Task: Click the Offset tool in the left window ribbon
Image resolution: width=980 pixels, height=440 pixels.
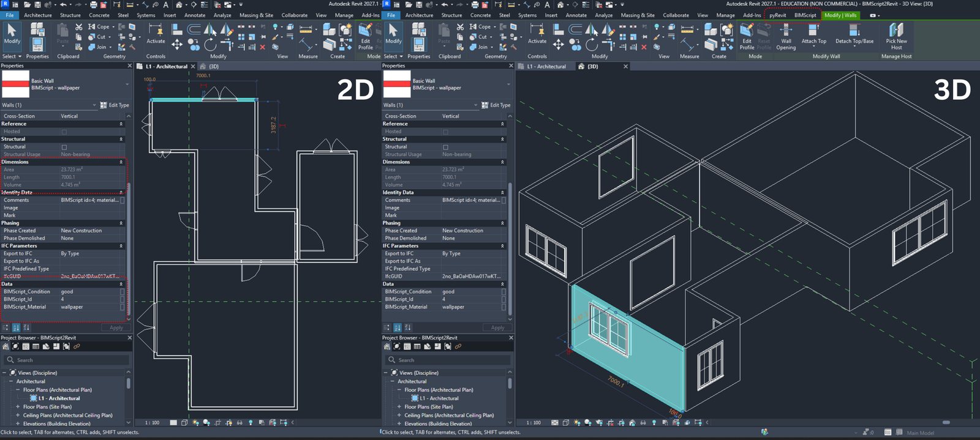Action: pos(194,29)
